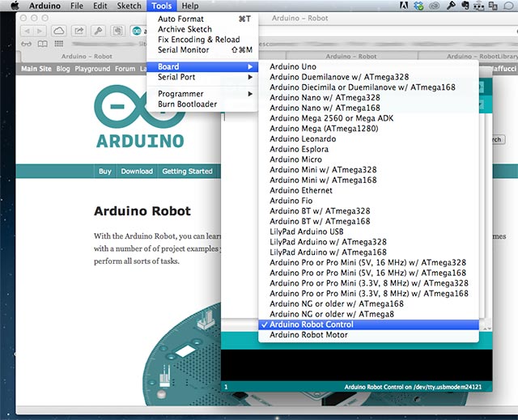Select Arduino Mega 2560 or Mega ADK
Screen dimensions: 518x420
(369, 118)
